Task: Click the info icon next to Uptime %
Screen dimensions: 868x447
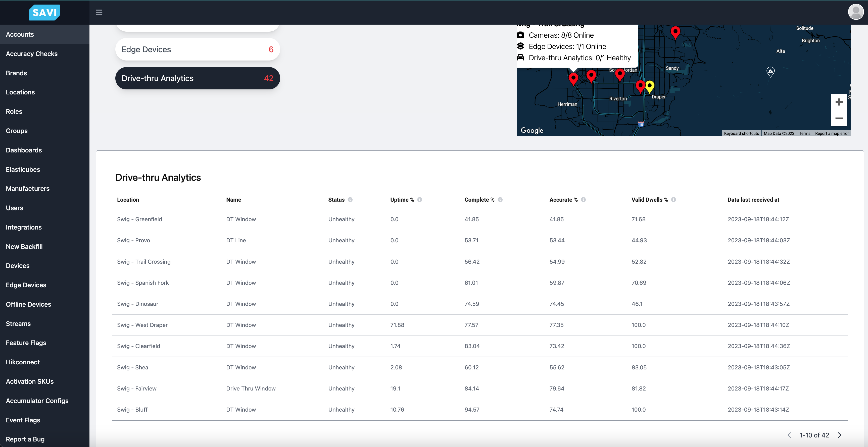Action: [x=420, y=200]
